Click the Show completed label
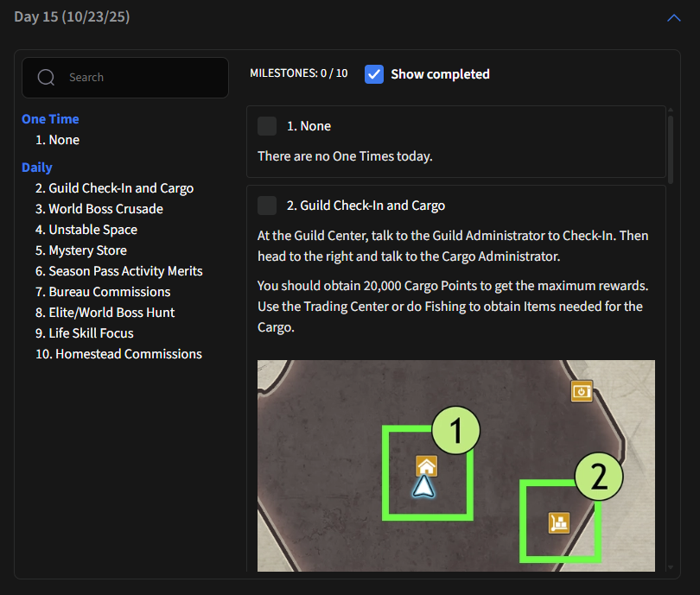Viewport: 700px width, 595px height. (440, 74)
